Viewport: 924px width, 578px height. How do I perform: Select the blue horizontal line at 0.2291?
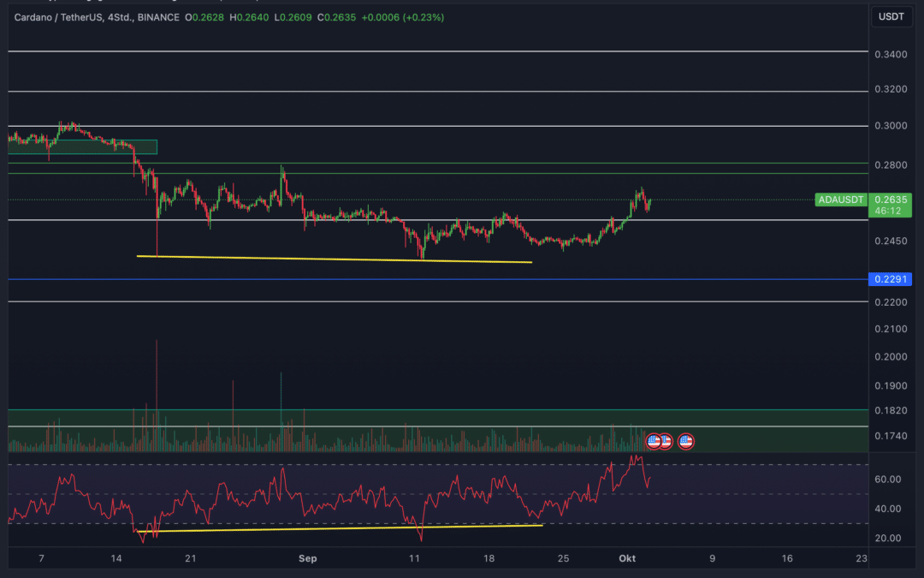(438, 279)
